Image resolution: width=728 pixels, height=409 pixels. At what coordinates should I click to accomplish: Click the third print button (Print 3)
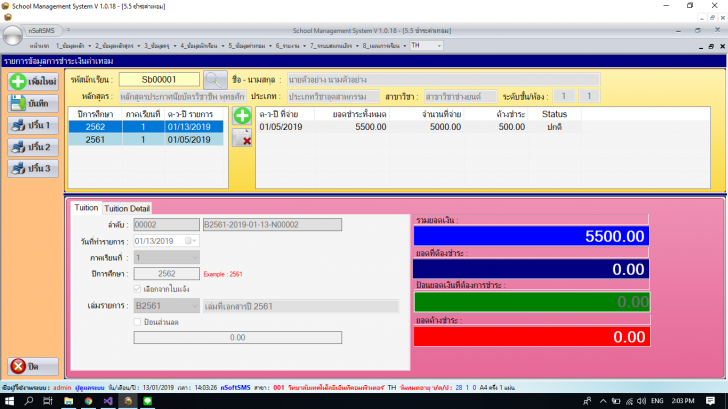[33, 169]
